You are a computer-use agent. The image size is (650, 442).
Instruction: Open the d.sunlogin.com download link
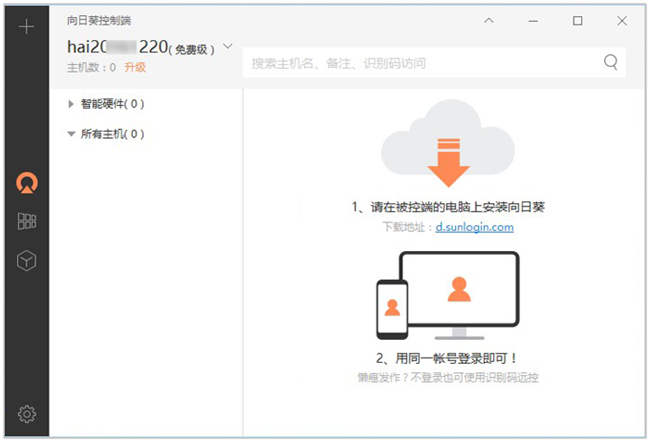pos(474,227)
